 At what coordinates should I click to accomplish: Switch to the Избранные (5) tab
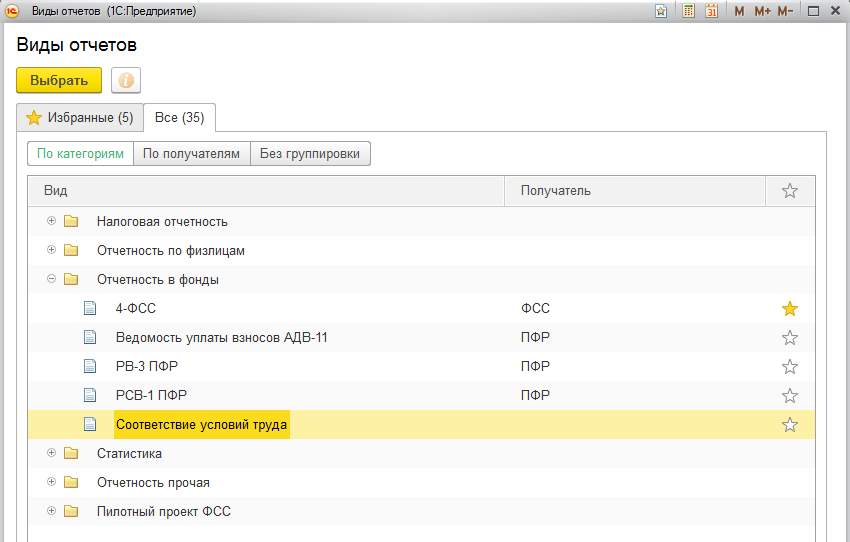(80, 118)
